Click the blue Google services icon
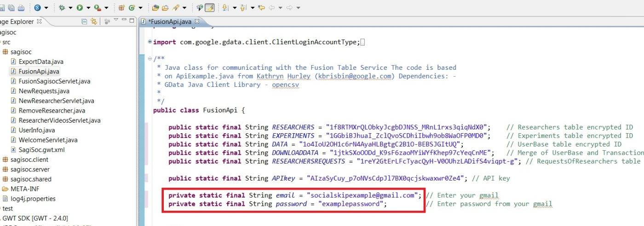644x226 pixels. (37, 7)
